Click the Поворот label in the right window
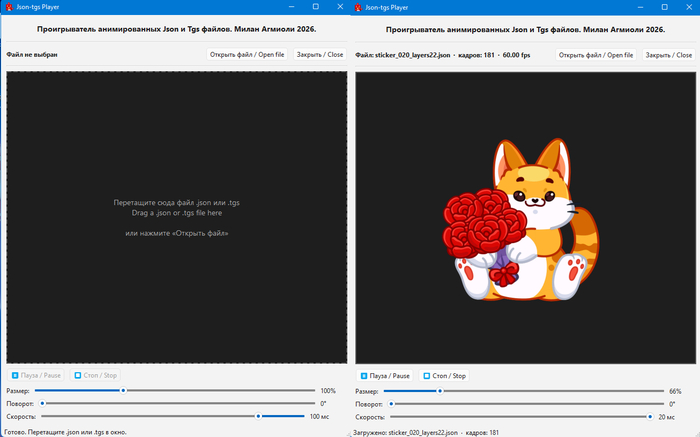This screenshot has width=700, height=437. pos(369,404)
